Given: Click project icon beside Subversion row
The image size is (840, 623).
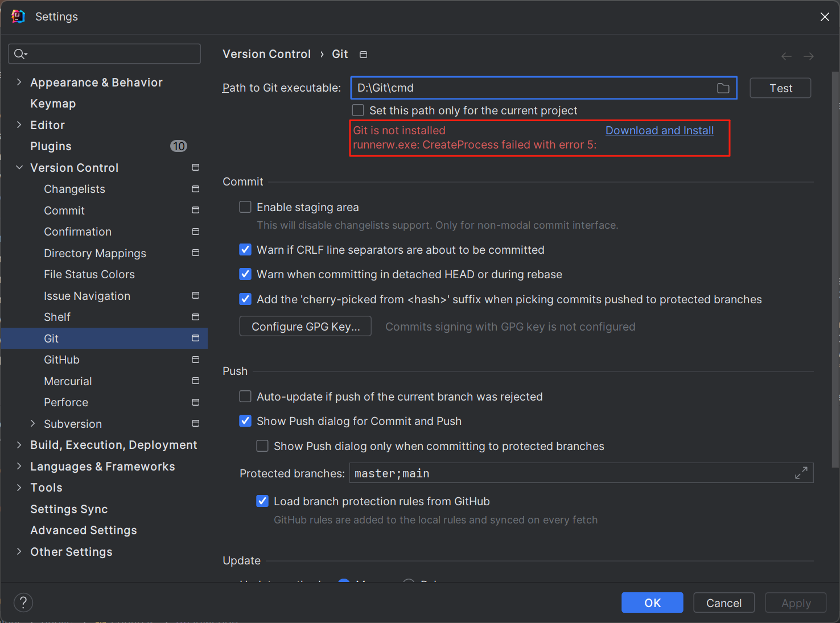Looking at the screenshot, I should pyautogui.click(x=195, y=423).
